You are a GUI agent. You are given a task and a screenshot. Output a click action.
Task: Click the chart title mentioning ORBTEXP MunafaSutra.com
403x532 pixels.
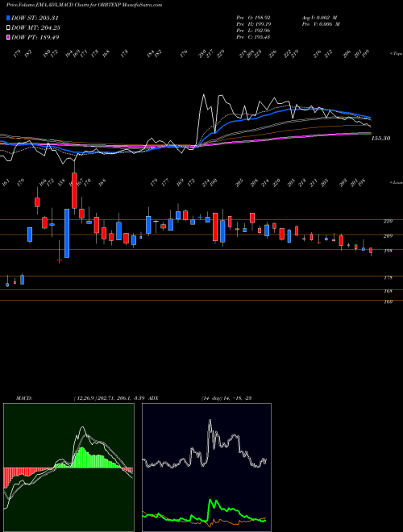click(x=84, y=5)
